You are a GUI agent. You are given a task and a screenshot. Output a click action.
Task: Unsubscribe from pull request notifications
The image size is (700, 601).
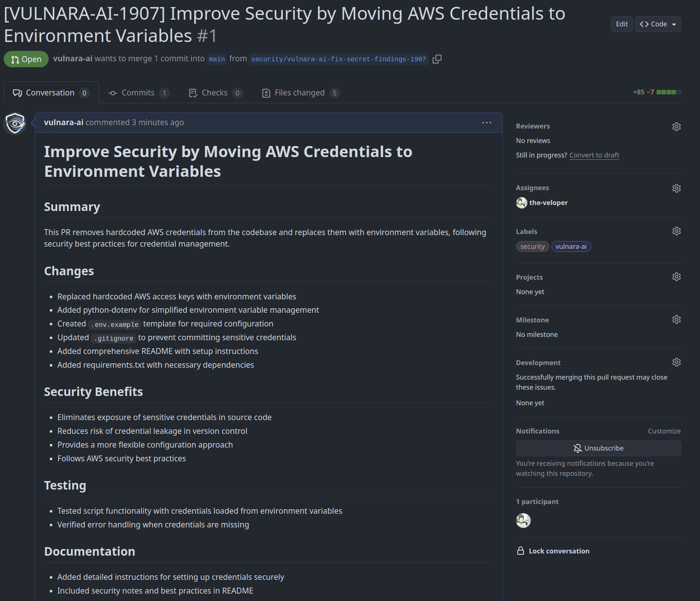click(x=598, y=448)
